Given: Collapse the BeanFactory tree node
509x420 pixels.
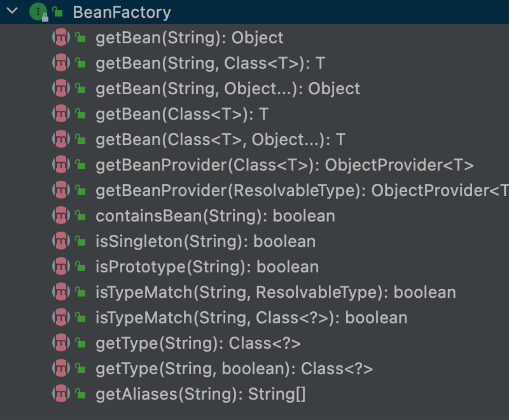Looking at the screenshot, I should point(12,11).
